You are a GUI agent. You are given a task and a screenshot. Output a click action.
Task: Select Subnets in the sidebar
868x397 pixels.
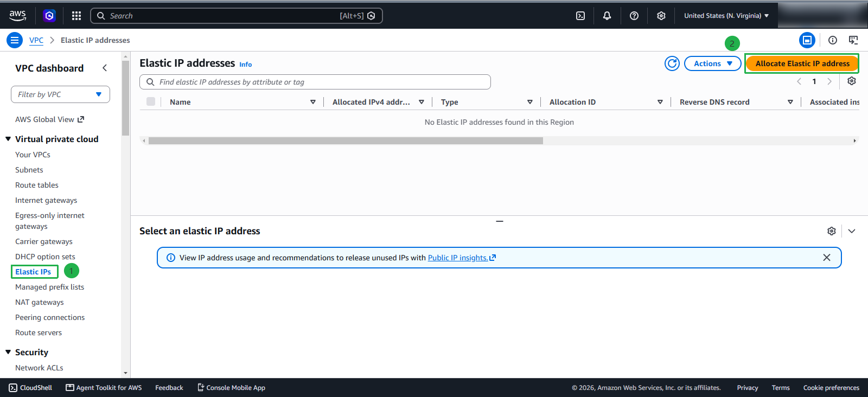29,170
